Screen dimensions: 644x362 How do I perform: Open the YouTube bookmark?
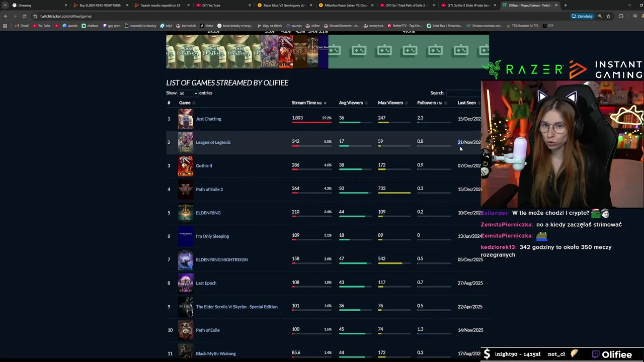[41, 26]
